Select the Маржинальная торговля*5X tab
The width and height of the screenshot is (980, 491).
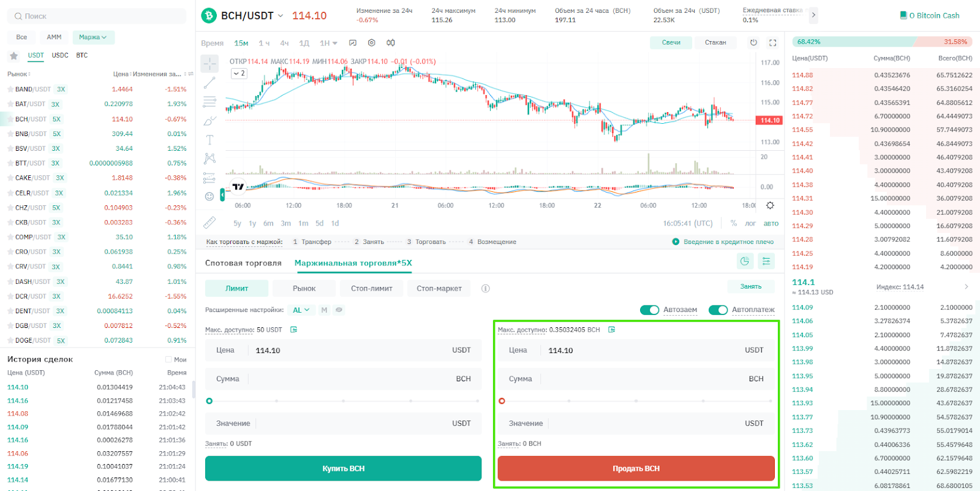[x=353, y=263]
